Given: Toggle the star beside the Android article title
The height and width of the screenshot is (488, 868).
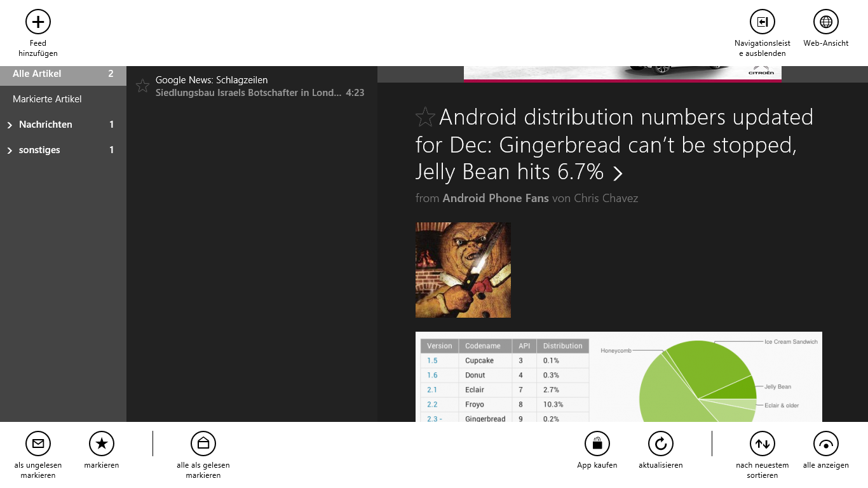Looking at the screenshot, I should click(x=425, y=117).
